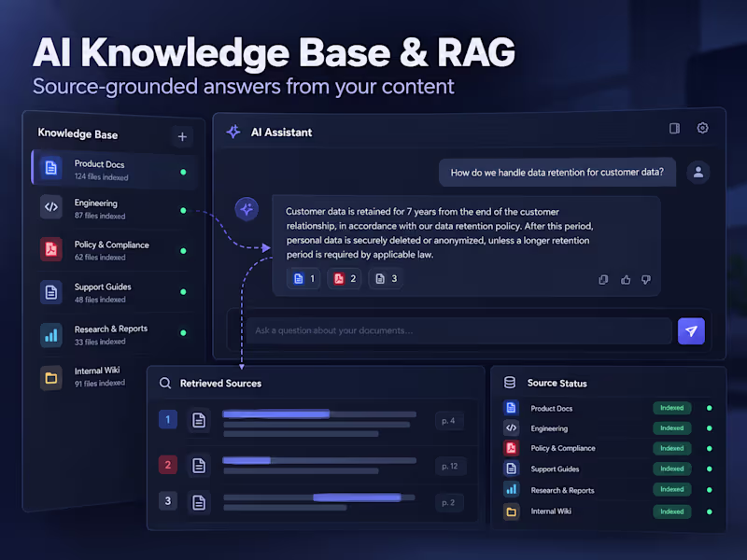
Task: Click the Indexed badge for Product Docs
Action: tap(671, 408)
